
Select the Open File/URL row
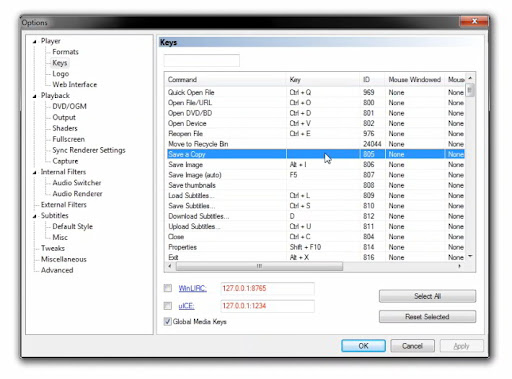(x=315, y=103)
